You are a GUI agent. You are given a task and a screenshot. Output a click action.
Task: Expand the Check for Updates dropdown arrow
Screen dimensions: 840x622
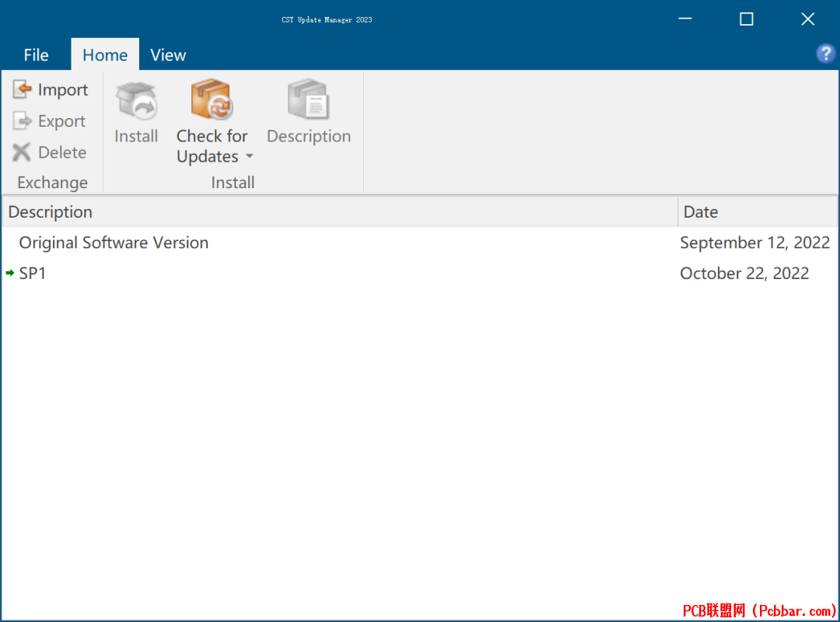pyautogui.click(x=250, y=156)
